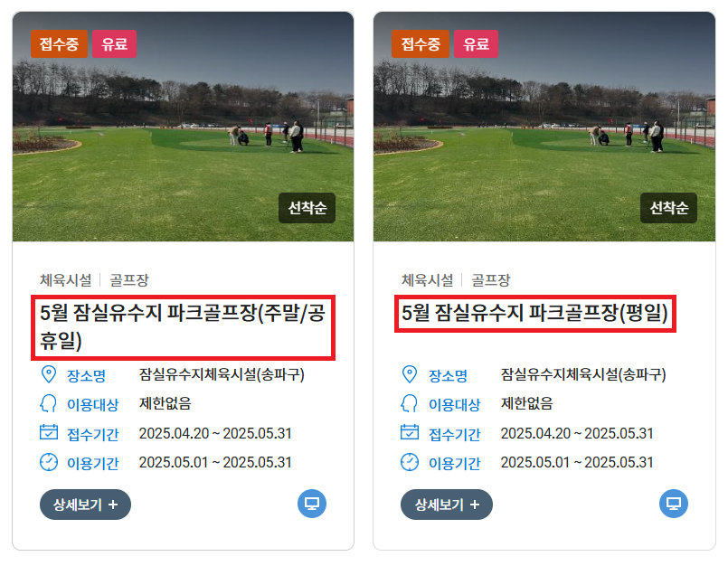
Task: Click 선착순 label on the weekday card image
Action: [x=668, y=208]
